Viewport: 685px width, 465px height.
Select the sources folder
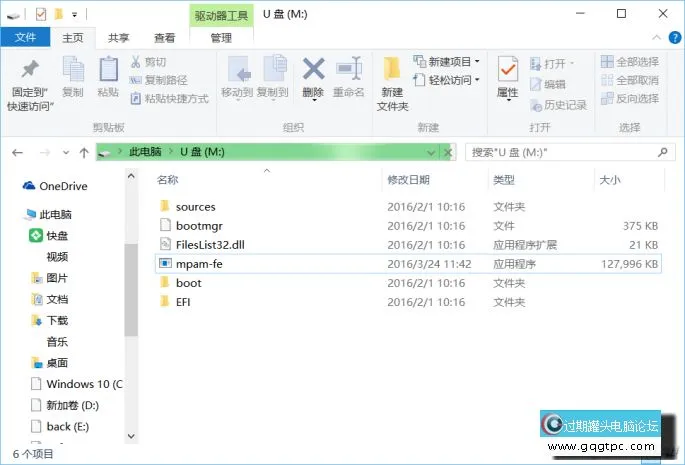pyautogui.click(x=196, y=207)
